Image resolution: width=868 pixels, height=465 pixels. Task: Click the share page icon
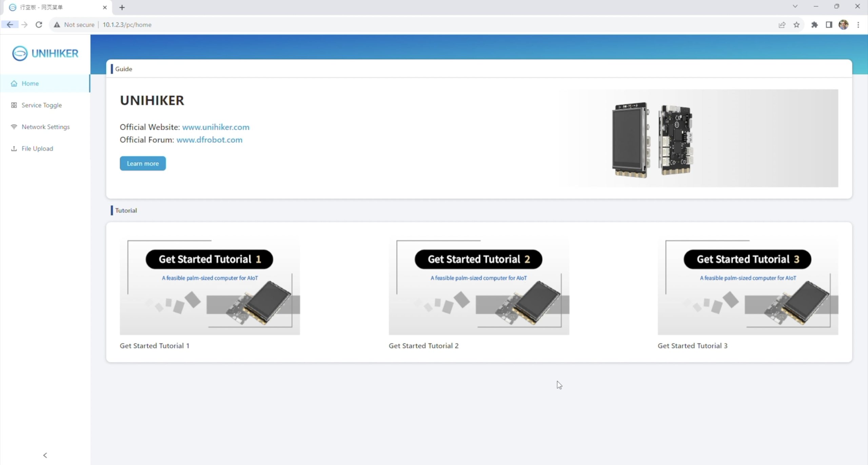782,25
